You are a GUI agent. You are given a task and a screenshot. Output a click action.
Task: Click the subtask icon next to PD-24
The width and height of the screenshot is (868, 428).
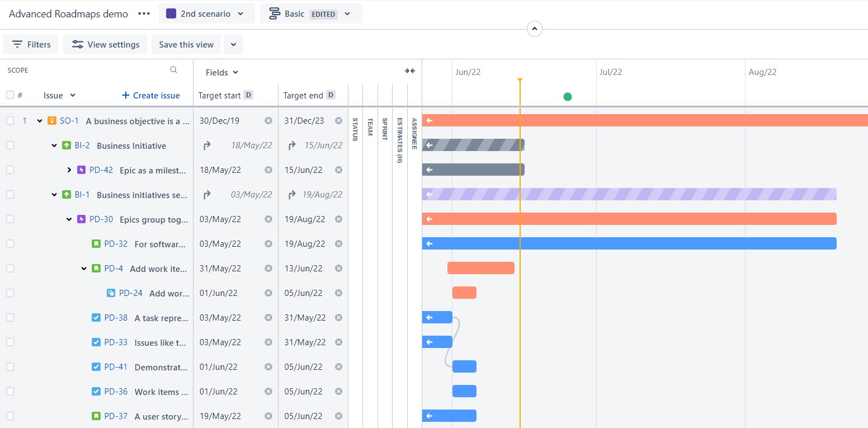click(x=111, y=293)
